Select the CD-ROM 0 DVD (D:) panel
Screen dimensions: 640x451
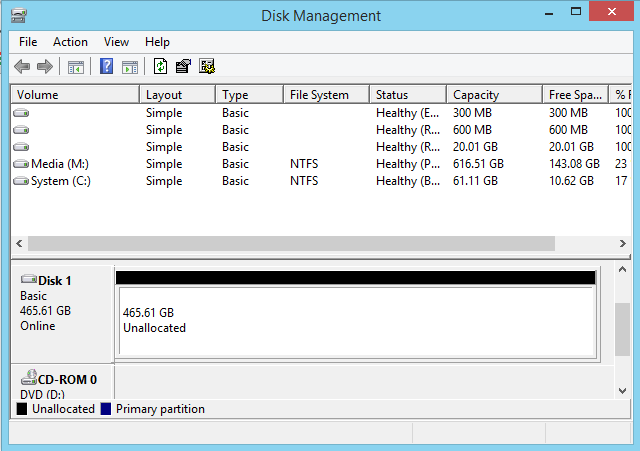(62, 382)
